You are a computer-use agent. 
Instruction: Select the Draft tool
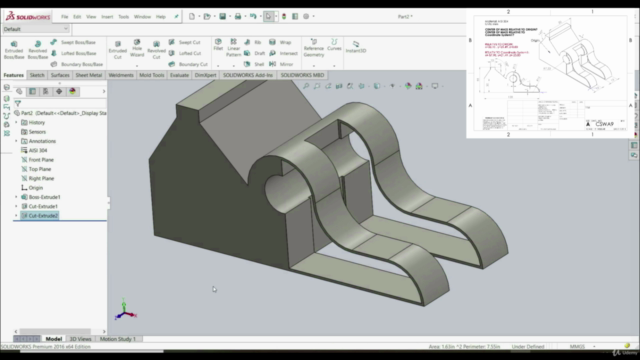click(255, 53)
